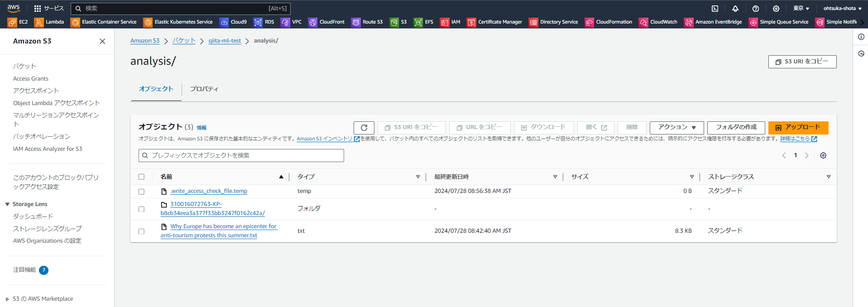
Task: Open Lambda shortcut in favorites bar
Action: pyautogui.click(x=49, y=22)
